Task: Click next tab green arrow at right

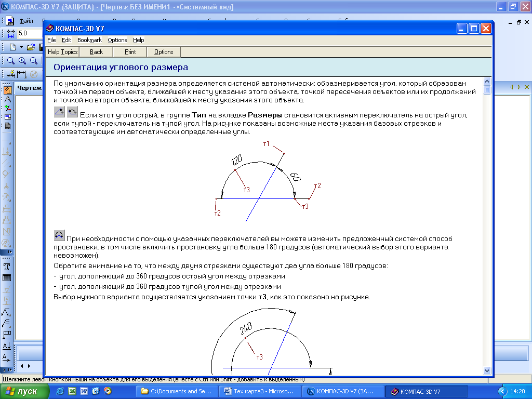Action: click(x=519, y=87)
